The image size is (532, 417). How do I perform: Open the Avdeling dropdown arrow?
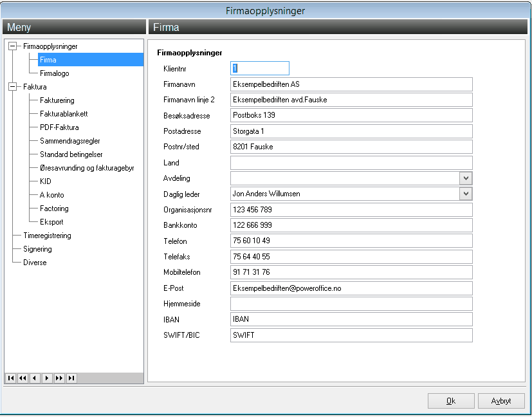[466, 178]
